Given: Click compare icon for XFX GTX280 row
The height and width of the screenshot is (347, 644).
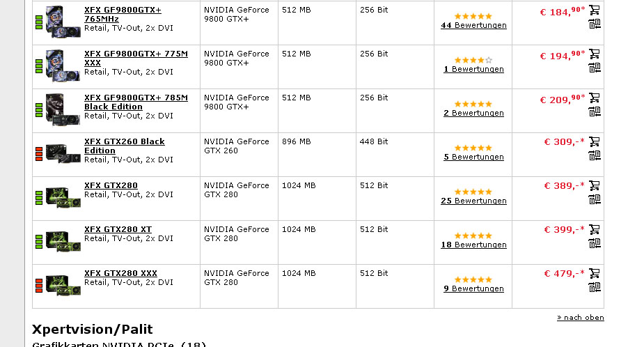Looking at the screenshot, I should (595, 199).
